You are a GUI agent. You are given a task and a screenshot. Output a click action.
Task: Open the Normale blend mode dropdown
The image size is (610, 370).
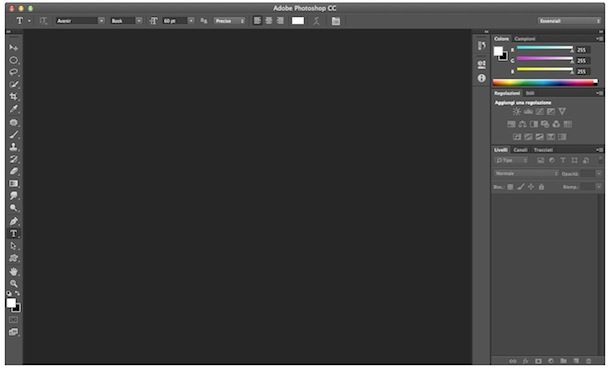[x=526, y=174]
